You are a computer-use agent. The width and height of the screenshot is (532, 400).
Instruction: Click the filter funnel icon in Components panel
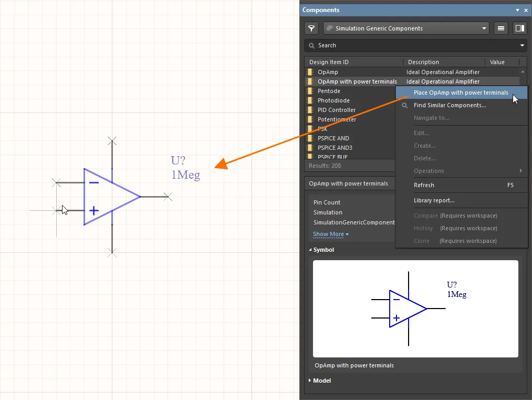[x=312, y=28]
